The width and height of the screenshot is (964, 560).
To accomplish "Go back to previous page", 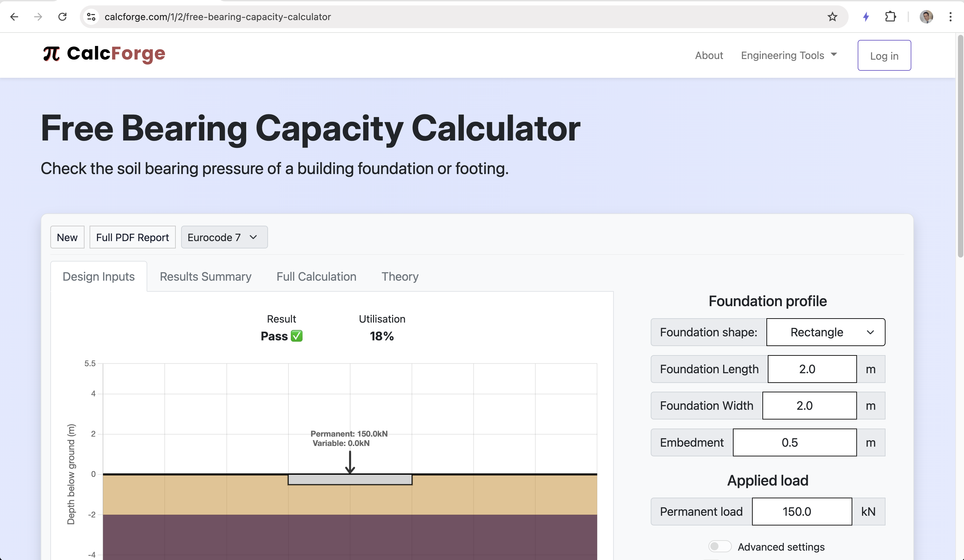I will tap(14, 16).
